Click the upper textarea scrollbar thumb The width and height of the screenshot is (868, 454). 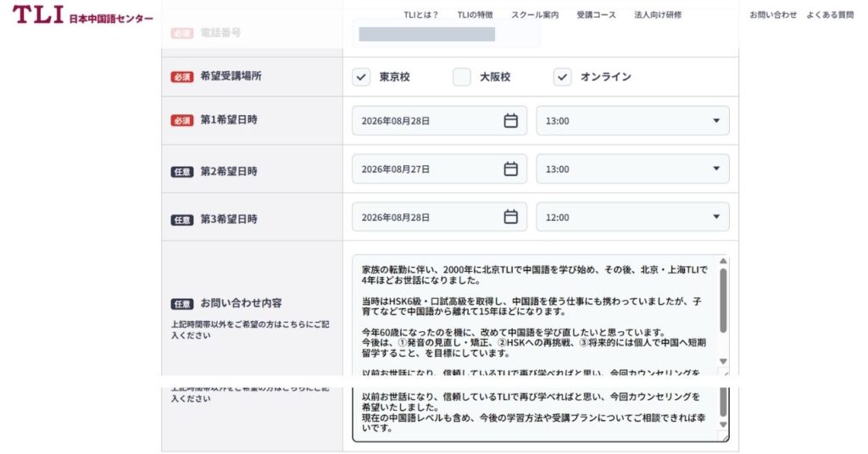tap(723, 301)
